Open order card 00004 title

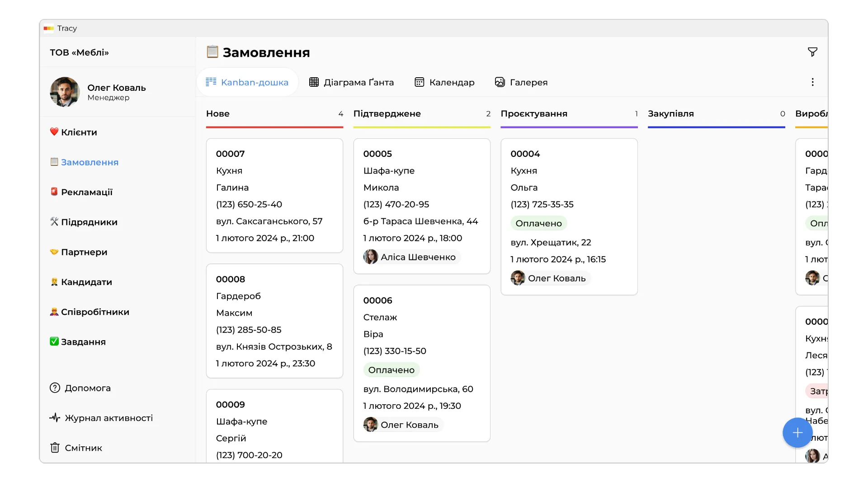point(525,154)
